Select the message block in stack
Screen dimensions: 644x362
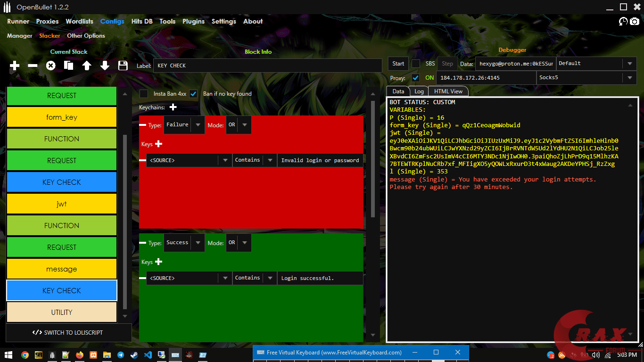[62, 269]
